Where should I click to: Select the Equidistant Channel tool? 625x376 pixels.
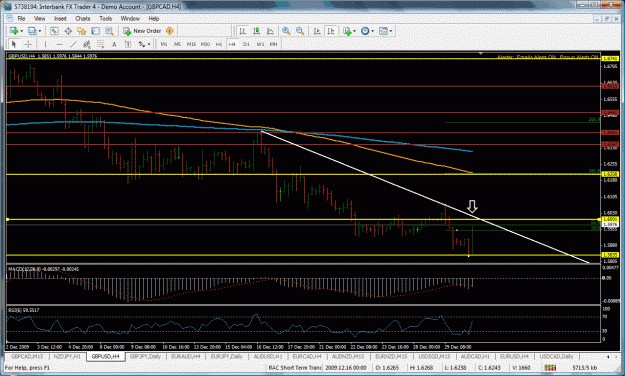(86, 44)
